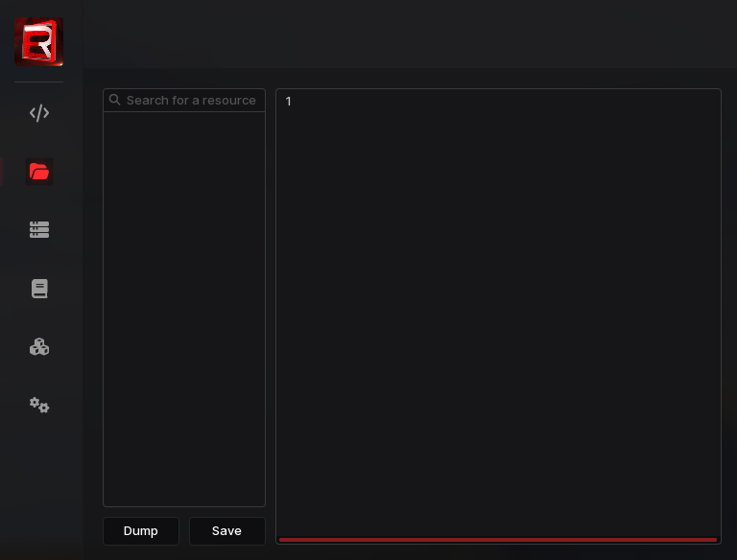Click the divider line below the logo
This screenshot has width=737, height=560.
(x=39, y=82)
